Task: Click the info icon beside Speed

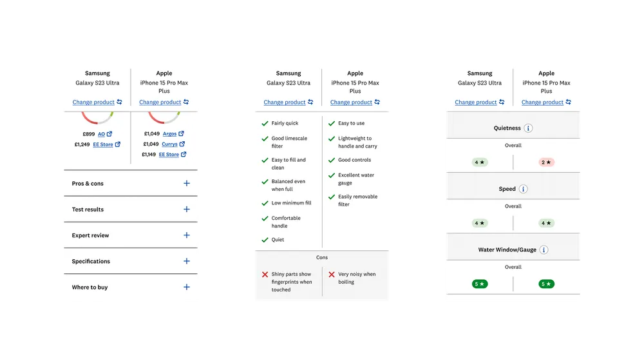Action: pyautogui.click(x=523, y=189)
